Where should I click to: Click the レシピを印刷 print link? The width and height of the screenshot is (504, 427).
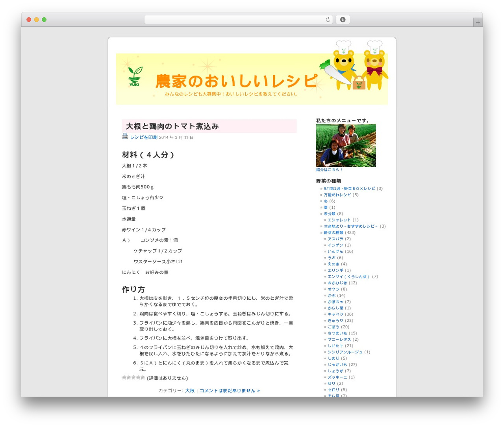coord(144,137)
